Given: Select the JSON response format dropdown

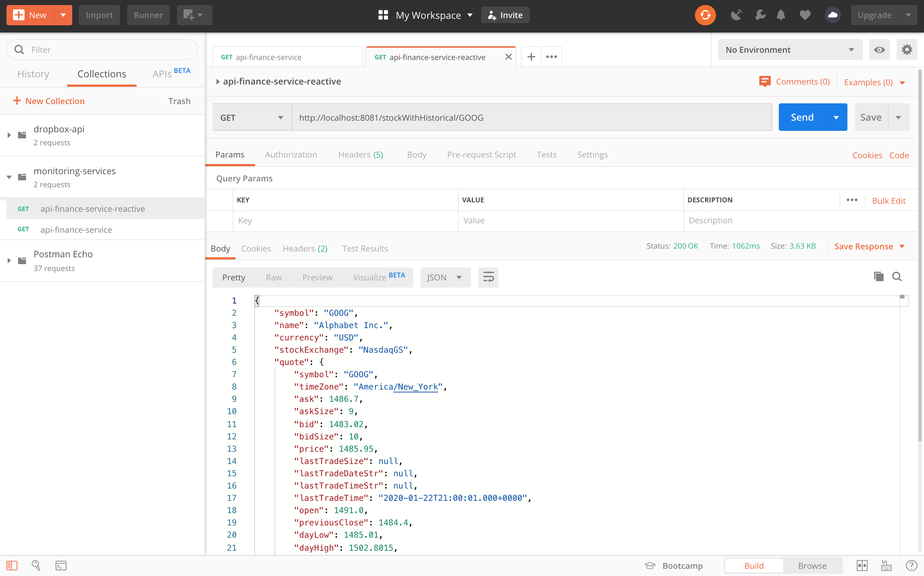Looking at the screenshot, I should coord(445,278).
